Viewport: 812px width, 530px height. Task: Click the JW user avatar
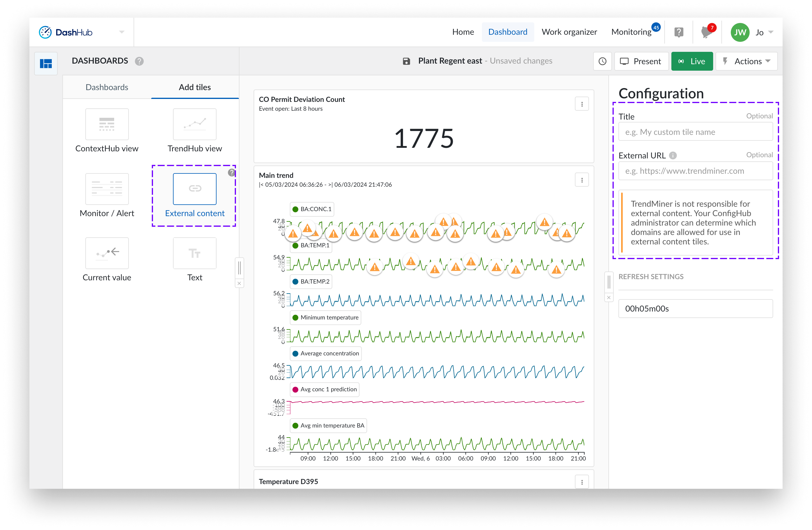[739, 32]
